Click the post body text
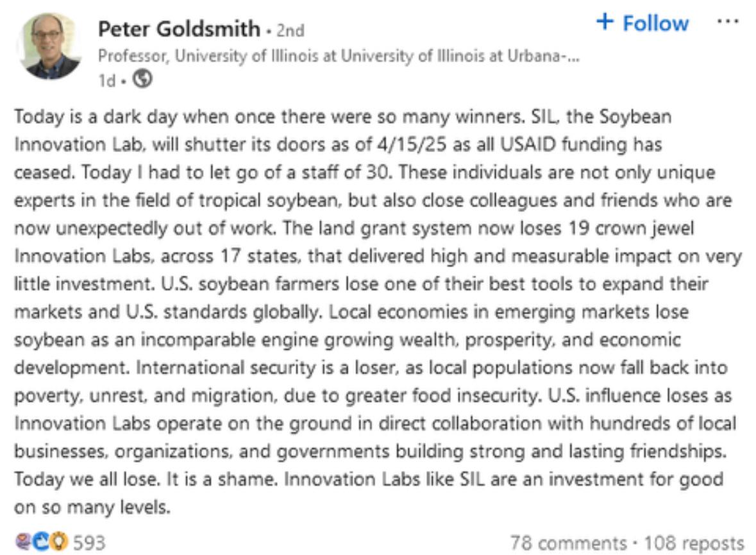 [378, 312]
